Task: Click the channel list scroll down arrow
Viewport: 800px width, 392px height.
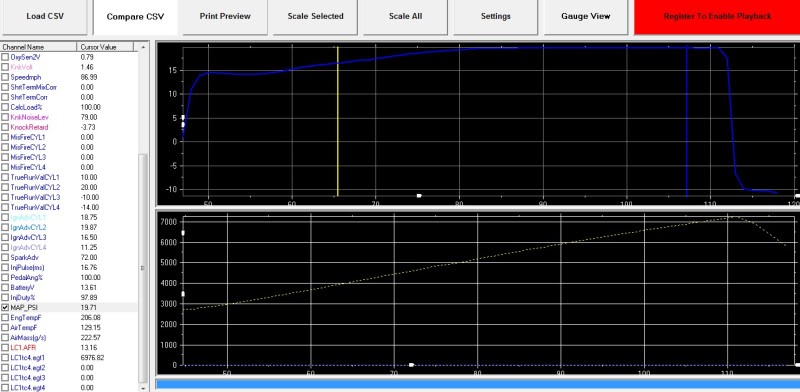Action: point(143,387)
